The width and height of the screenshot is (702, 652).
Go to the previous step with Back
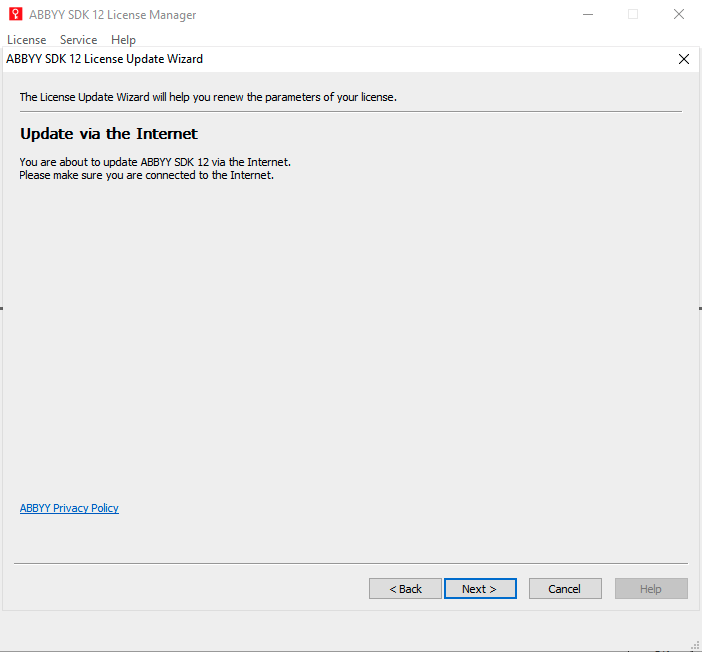pyautogui.click(x=405, y=588)
